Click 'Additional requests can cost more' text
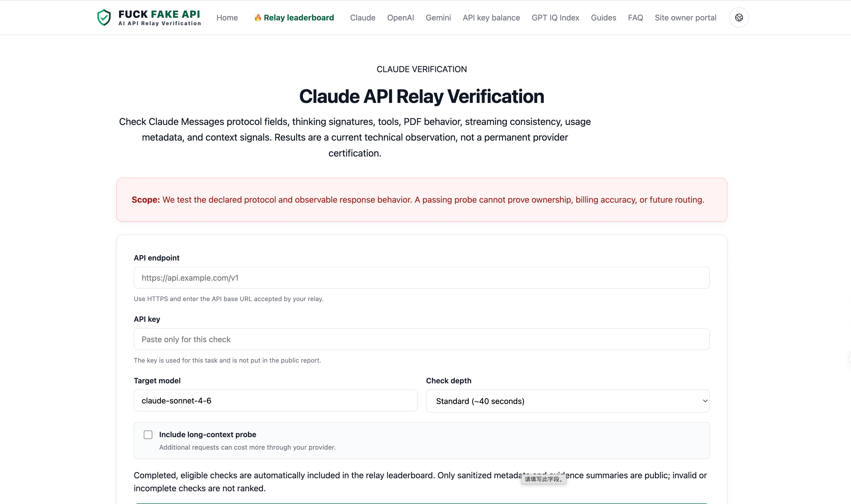 tap(247, 447)
